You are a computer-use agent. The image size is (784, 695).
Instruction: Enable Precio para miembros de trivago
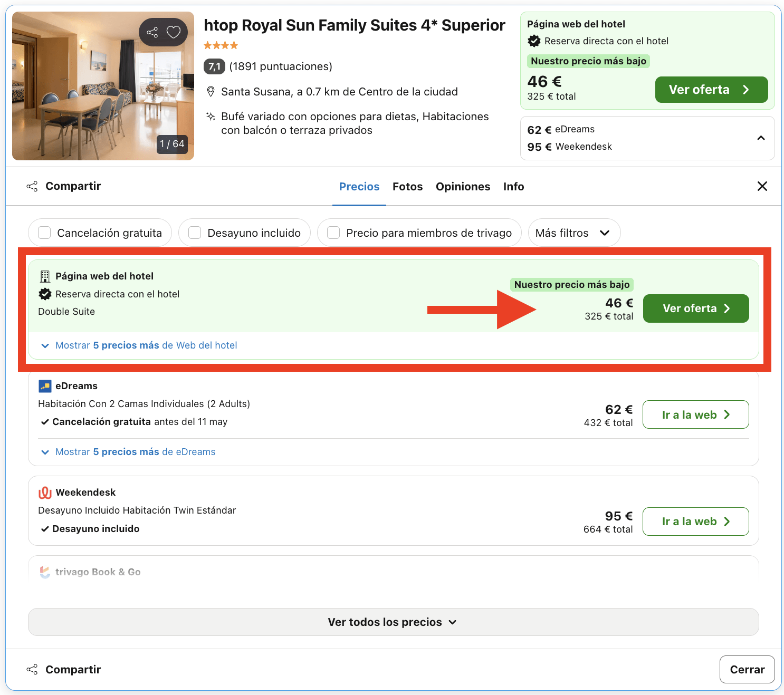(x=333, y=233)
